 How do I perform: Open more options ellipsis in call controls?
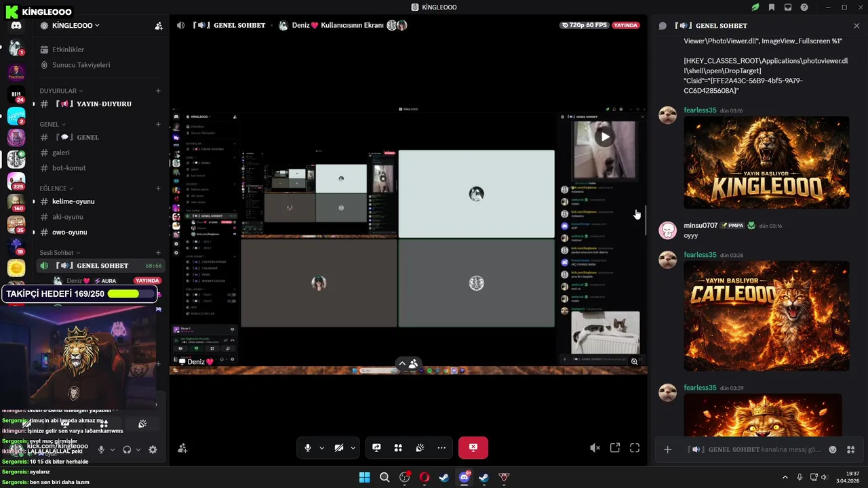point(441,448)
